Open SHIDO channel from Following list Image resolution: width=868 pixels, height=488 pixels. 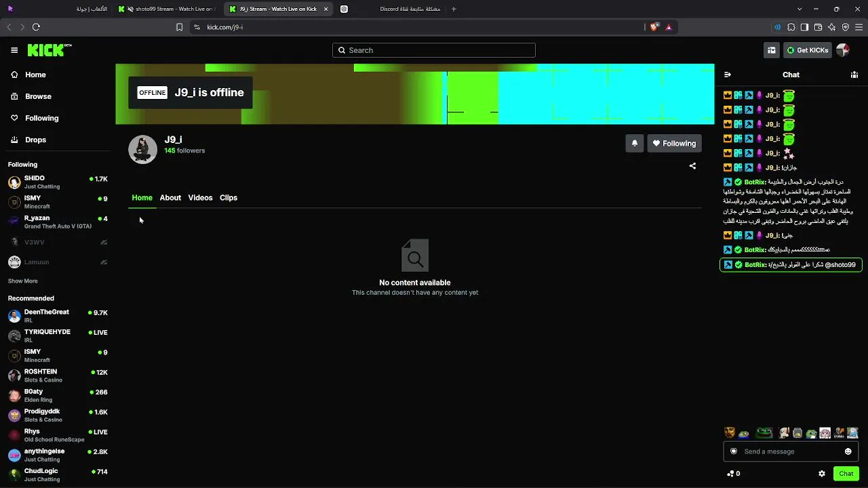[x=58, y=182]
